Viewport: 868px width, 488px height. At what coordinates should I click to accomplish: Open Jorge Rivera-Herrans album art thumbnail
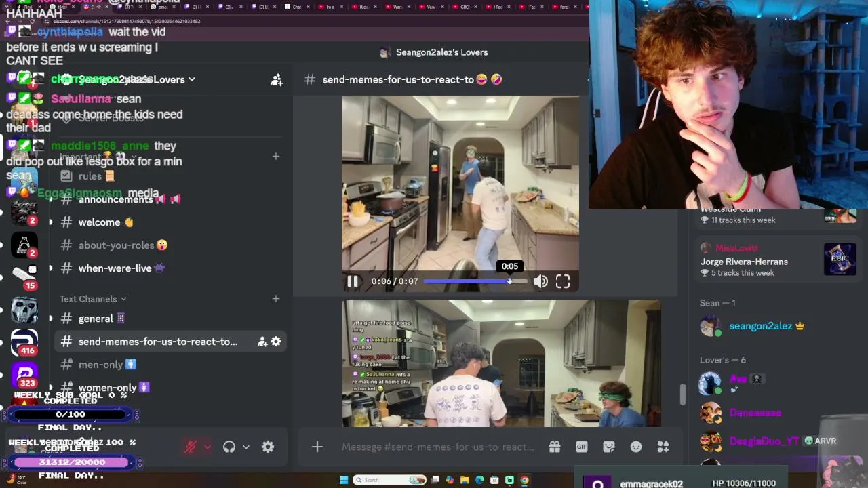(840, 260)
